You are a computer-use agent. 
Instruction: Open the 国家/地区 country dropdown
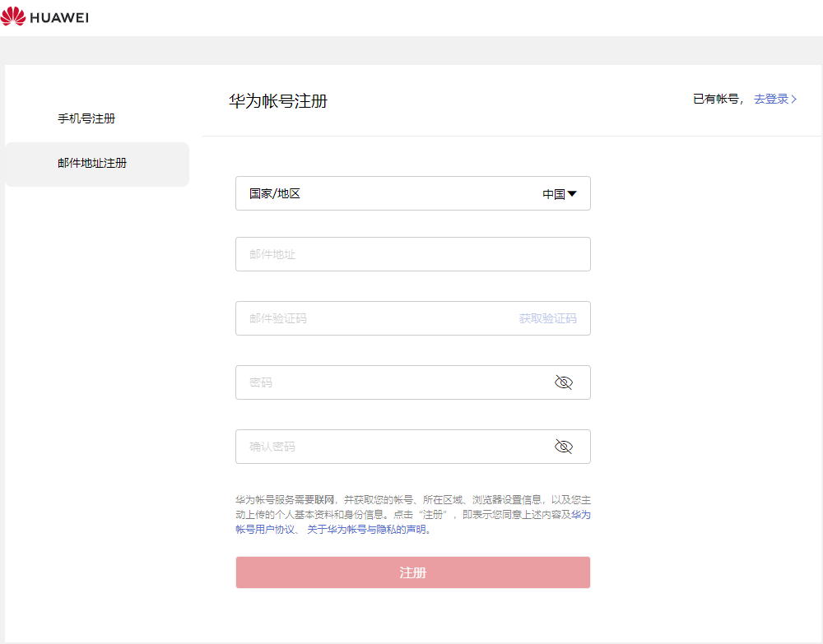(x=412, y=193)
